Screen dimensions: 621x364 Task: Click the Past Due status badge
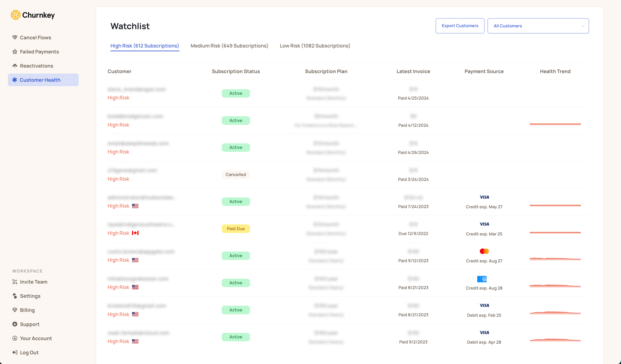(236, 228)
